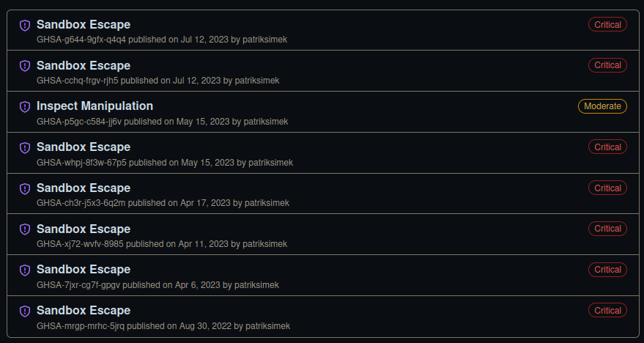Open Sandbox Escape title for GHSA-g644-9gfx-q4q4

pos(84,24)
